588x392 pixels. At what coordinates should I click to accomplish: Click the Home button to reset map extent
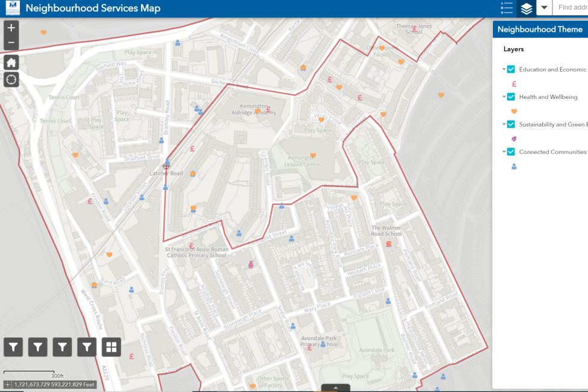click(11, 62)
